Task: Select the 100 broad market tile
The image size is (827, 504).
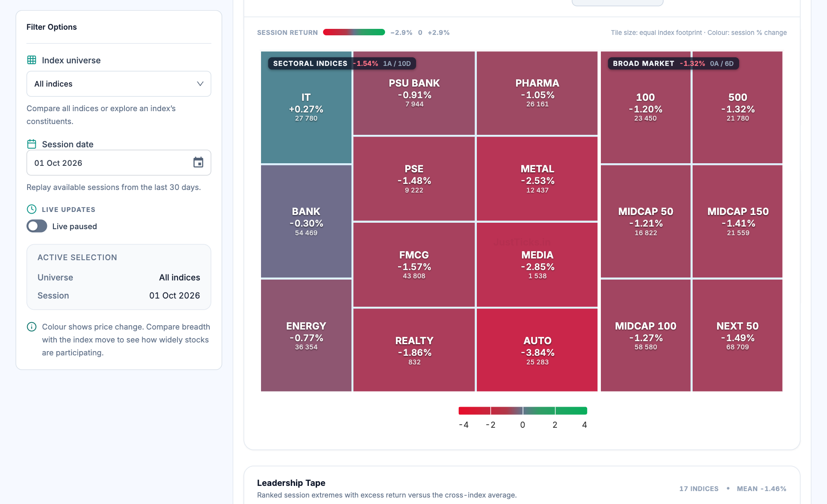Action: tap(645, 107)
